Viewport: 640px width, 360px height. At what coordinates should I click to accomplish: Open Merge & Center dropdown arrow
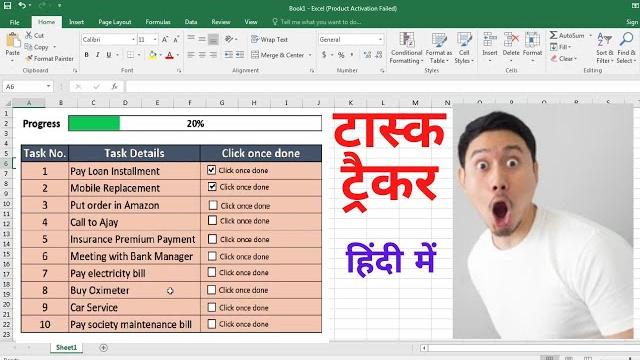coord(310,55)
